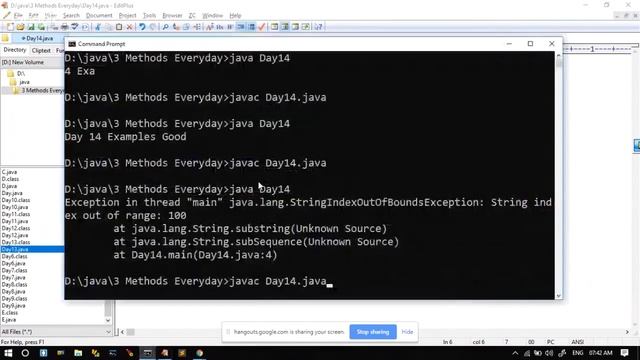
Task: Click the Redo toolbar icon
Action: point(153,27)
